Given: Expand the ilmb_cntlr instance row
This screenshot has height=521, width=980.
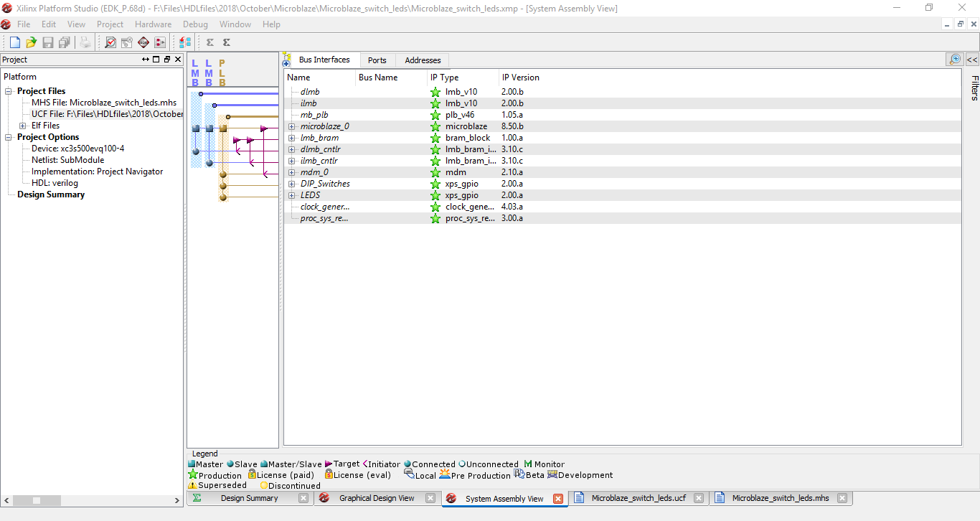Looking at the screenshot, I should pos(292,161).
